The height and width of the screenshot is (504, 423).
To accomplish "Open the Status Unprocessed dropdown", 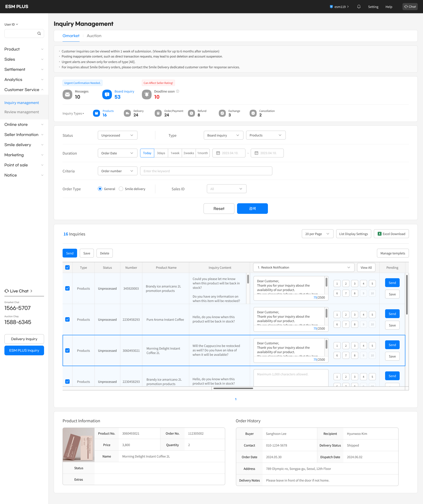I will pos(117,135).
